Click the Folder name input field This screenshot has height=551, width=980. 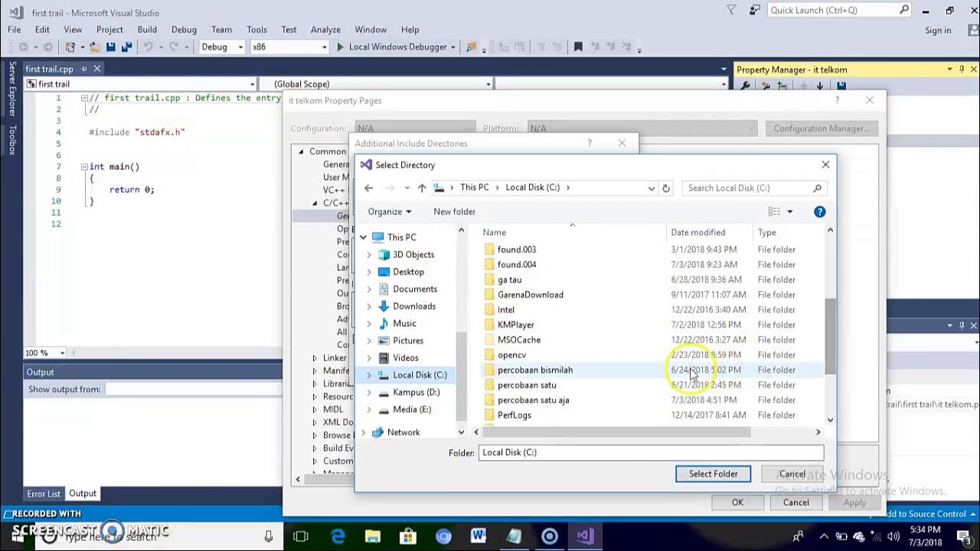(x=651, y=452)
